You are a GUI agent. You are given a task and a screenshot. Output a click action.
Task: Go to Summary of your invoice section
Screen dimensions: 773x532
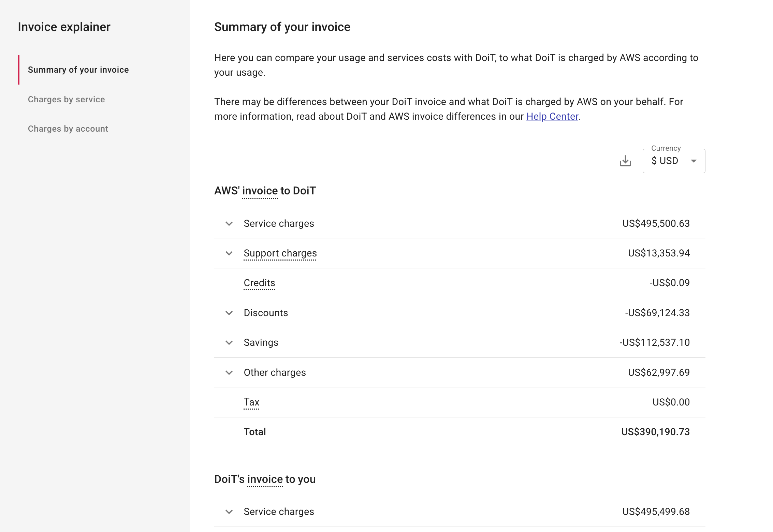point(78,70)
